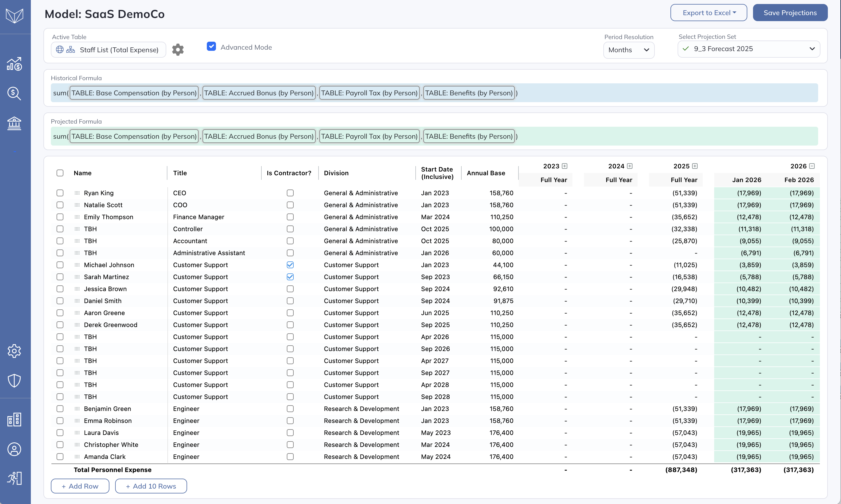Viewport: 841px width, 504px height.
Task: Click the exit running-person sidebar icon
Action: (x=14, y=478)
